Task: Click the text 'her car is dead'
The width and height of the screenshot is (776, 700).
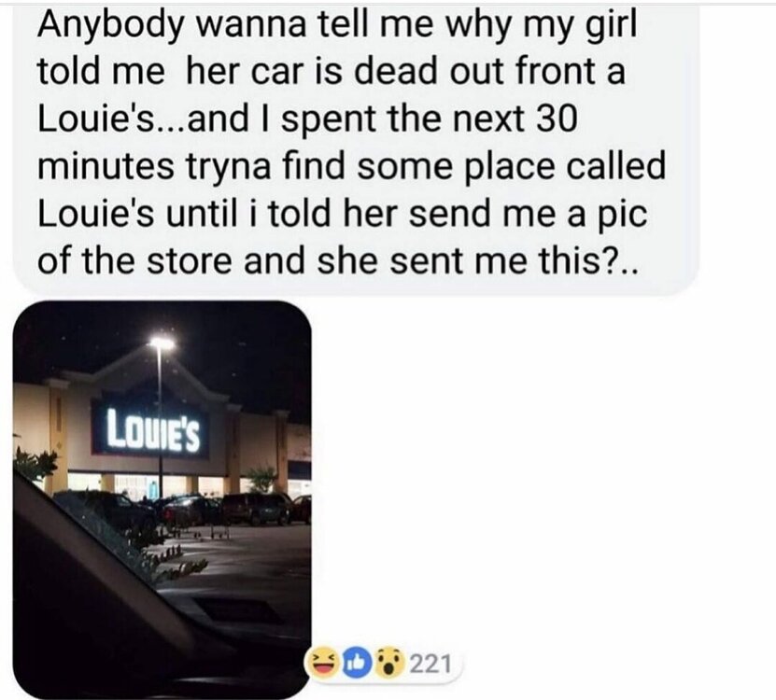Action: pyautogui.click(x=311, y=71)
